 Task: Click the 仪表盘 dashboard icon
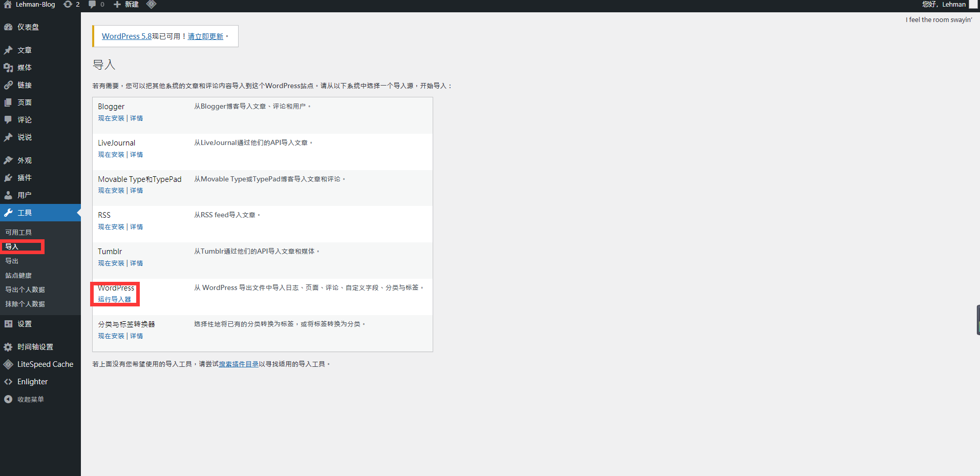8,27
